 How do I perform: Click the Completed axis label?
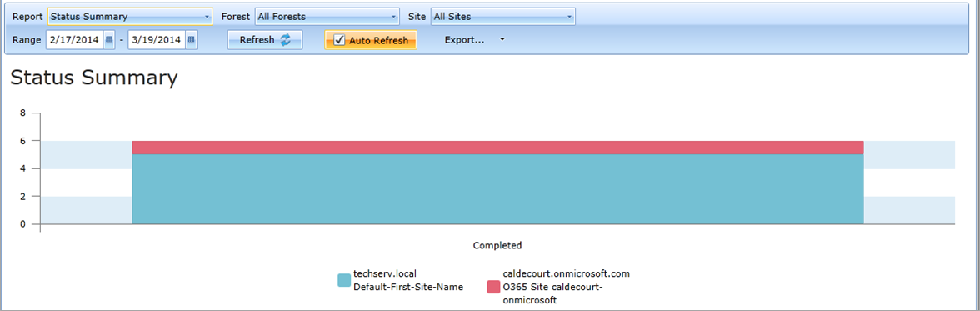[x=497, y=245]
